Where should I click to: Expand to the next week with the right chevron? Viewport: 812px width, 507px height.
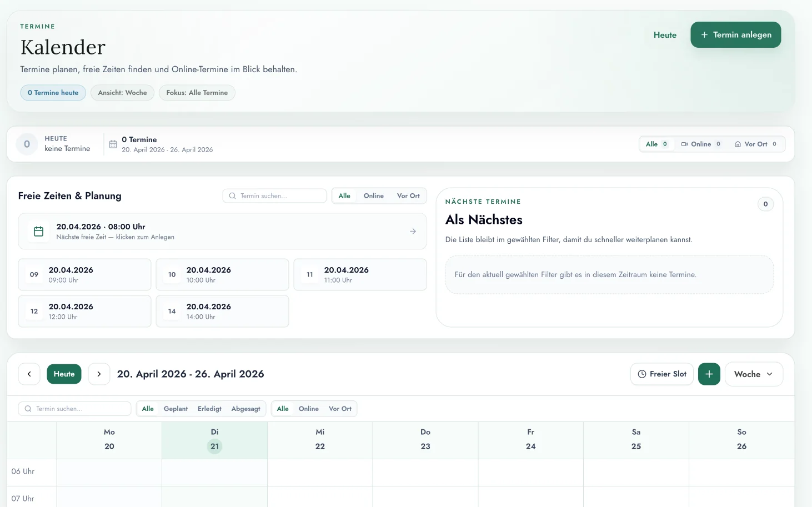[99, 374]
